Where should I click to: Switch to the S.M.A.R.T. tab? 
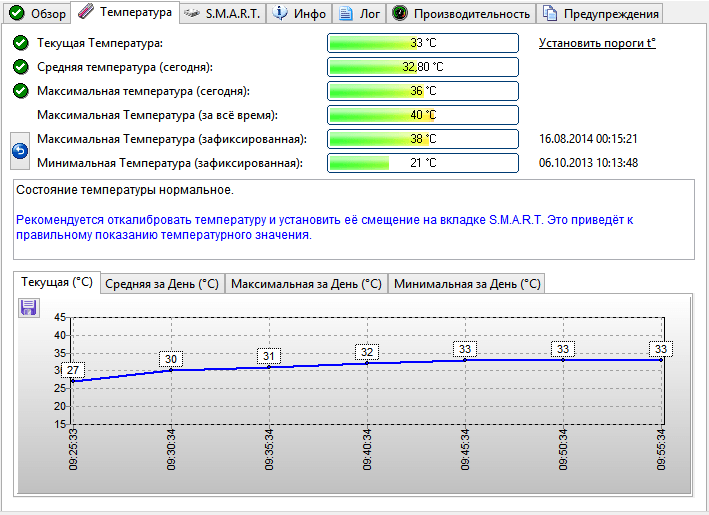(223, 14)
